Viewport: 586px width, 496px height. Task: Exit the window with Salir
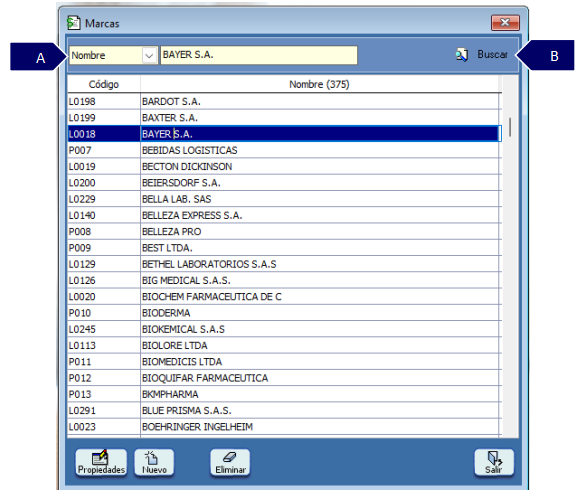[494, 463]
